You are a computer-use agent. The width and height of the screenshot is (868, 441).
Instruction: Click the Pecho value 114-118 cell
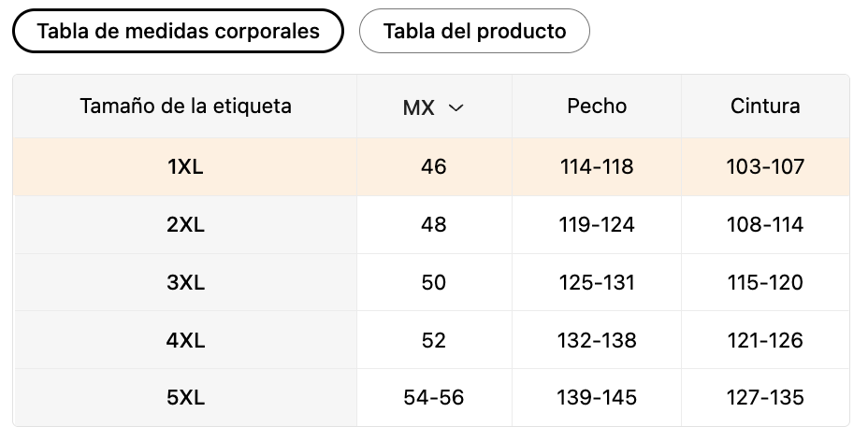597,166
